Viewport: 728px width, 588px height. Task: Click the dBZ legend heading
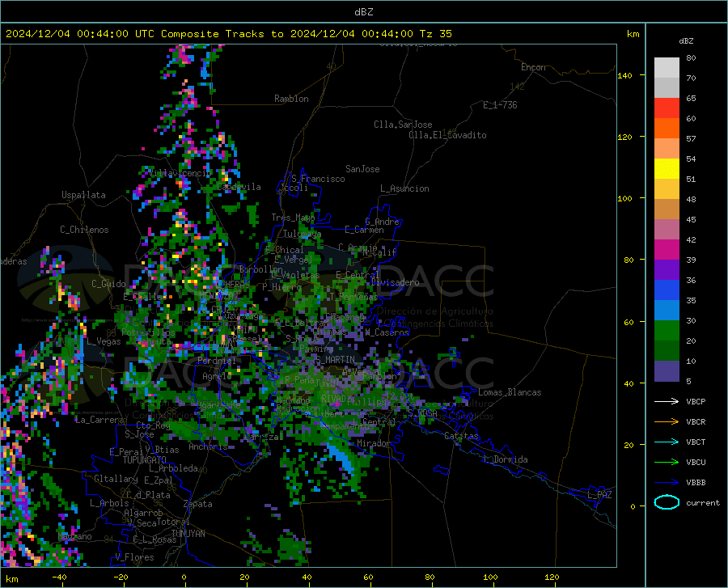(x=686, y=40)
